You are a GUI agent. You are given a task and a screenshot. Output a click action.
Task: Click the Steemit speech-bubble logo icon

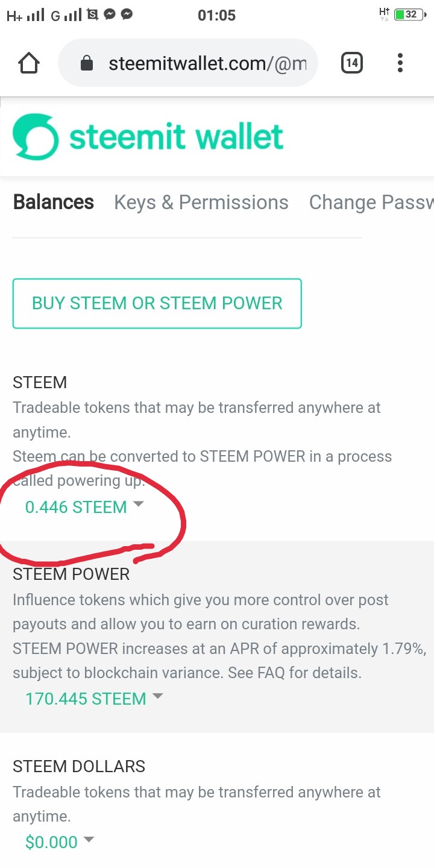(36, 137)
